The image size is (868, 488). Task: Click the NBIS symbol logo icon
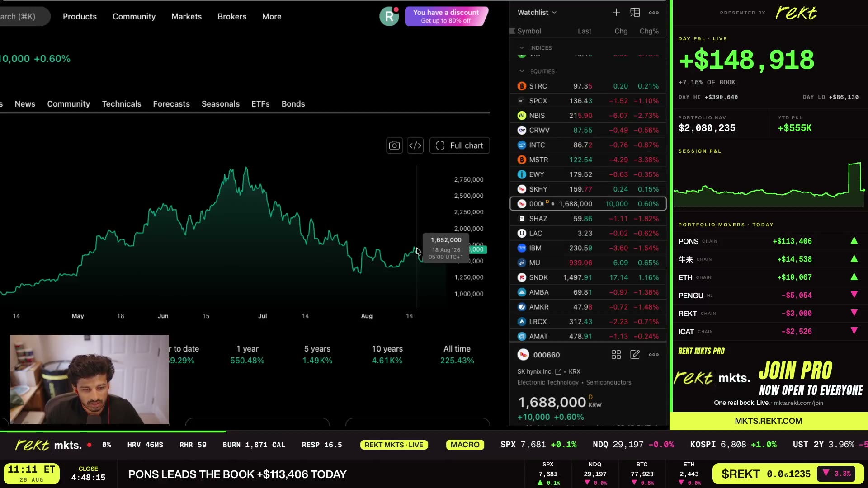click(x=522, y=116)
